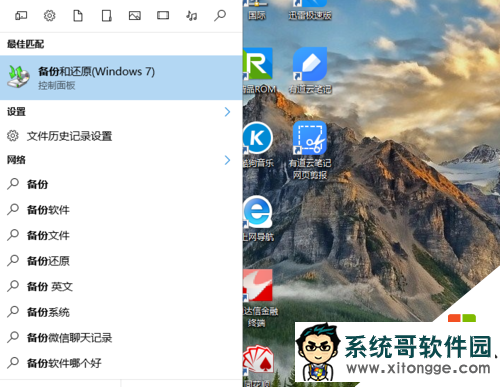Expand the 网络 section chevron
500x387 pixels.
tap(227, 160)
